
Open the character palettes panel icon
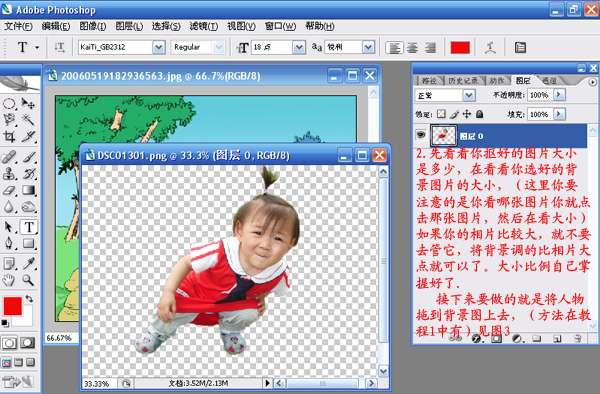520,47
